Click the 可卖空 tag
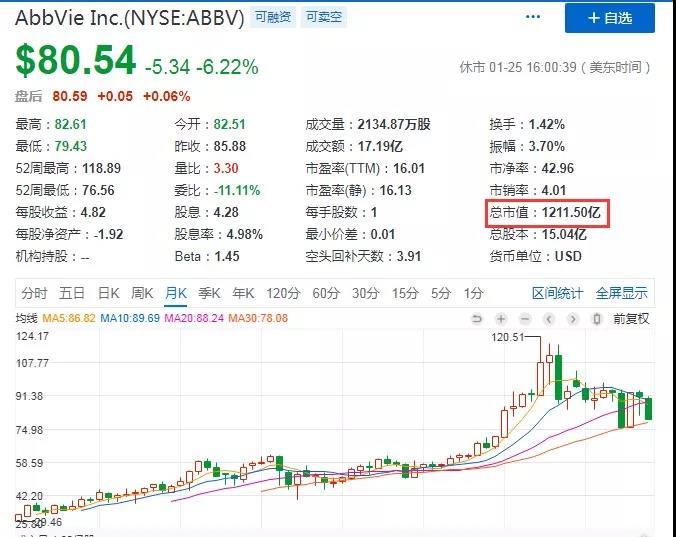The image size is (676, 537). [324, 17]
